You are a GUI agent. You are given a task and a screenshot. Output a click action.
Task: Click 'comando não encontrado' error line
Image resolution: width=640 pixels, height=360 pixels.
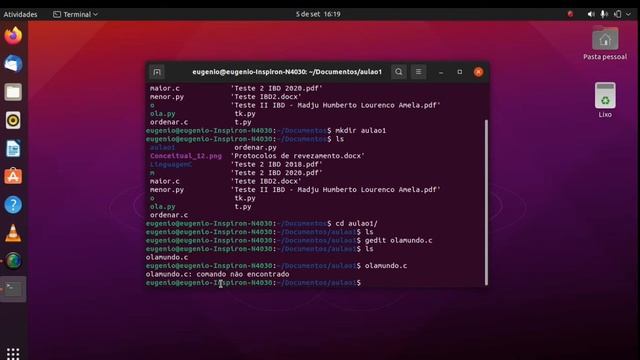click(x=218, y=274)
